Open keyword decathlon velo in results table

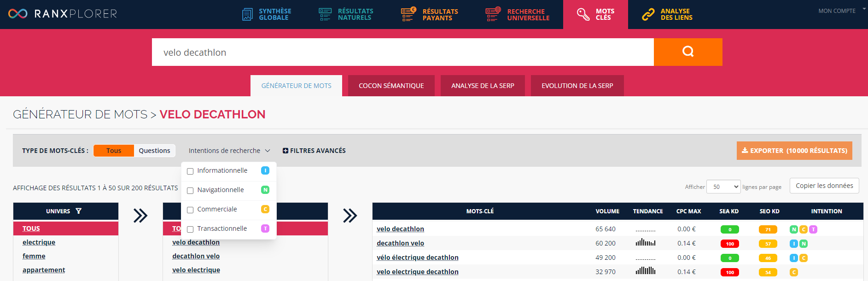coord(400,243)
